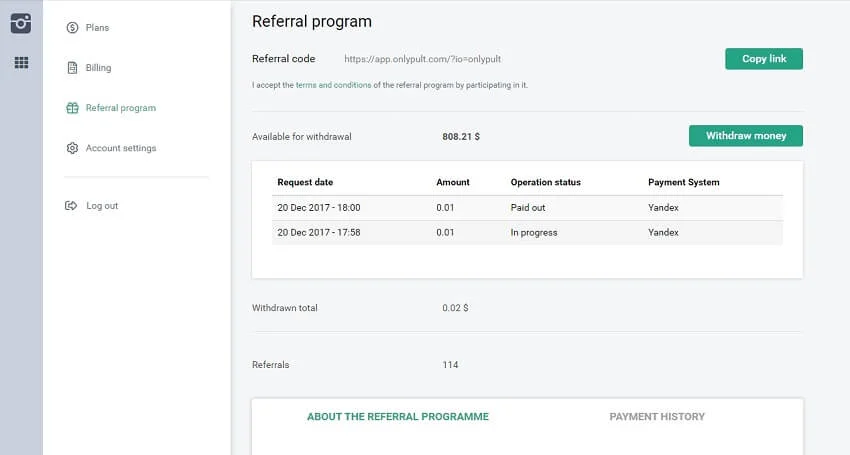
Task: Select the In progress withdrawal row
Action: coord(527,233)
